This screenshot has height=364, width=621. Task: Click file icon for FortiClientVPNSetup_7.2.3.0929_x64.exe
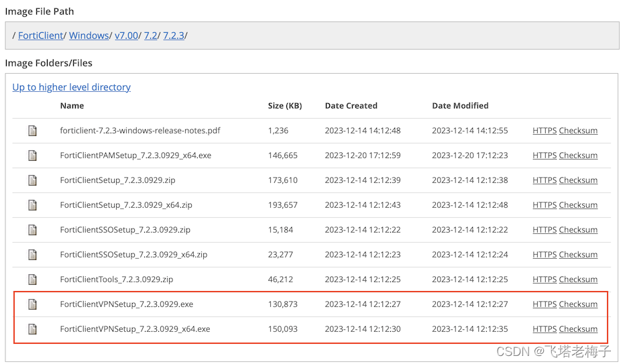pos(32,329)
